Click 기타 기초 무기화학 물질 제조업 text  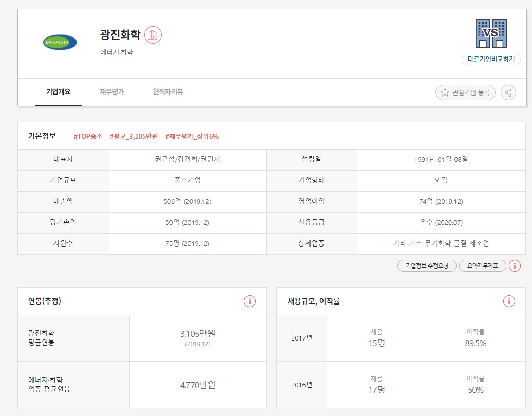[x=441, y=243]
